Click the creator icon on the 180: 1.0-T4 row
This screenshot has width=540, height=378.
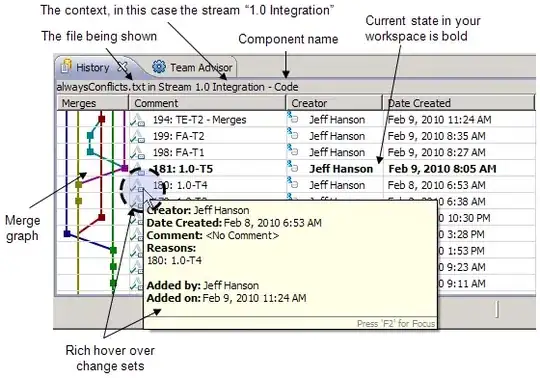pos(292,183)
